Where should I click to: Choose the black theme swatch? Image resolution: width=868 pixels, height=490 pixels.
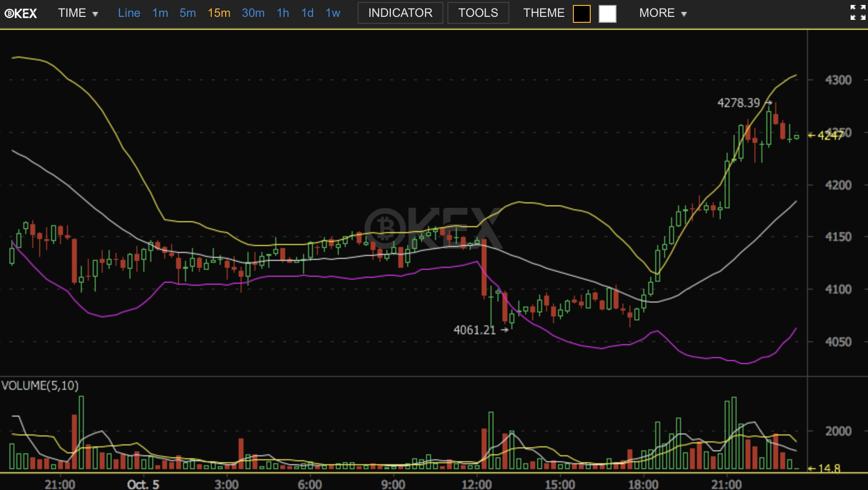(582, 14)
